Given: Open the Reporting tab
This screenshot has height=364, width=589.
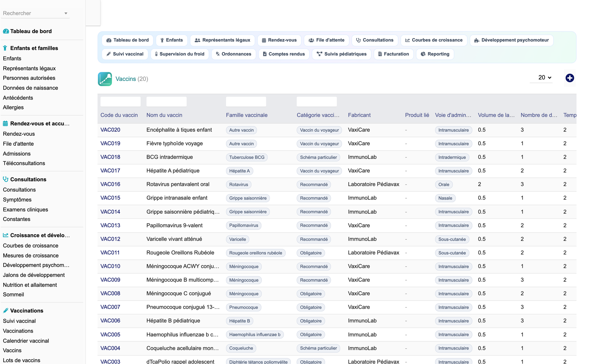Looking at the screenshot, I should 435,54.
